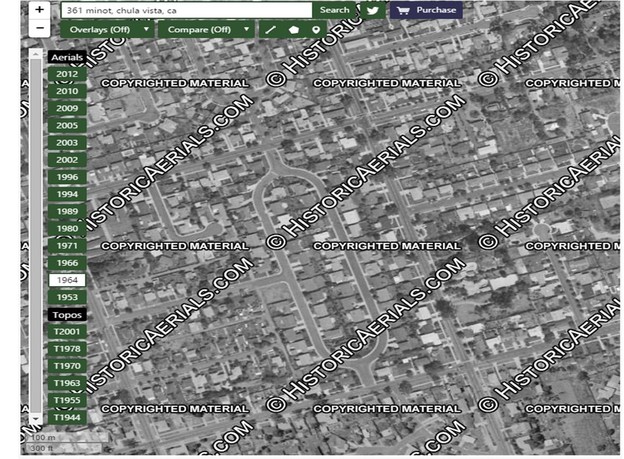Click the Purchase cart button
This screenshot has height=459, width=624.
[426, 10]
